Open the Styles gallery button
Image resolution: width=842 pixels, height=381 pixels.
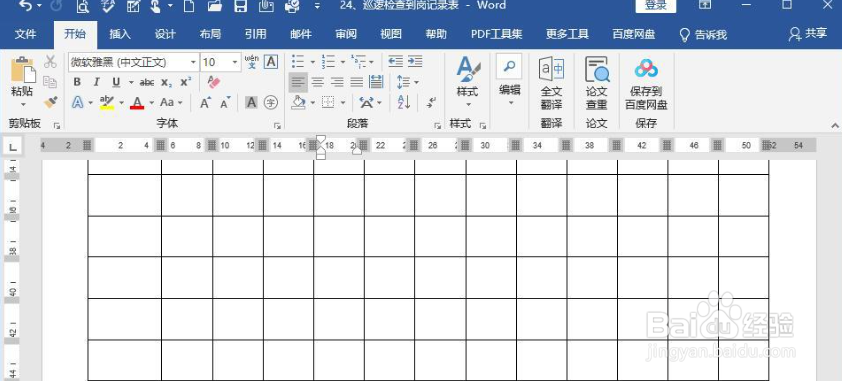pos(467,82)
